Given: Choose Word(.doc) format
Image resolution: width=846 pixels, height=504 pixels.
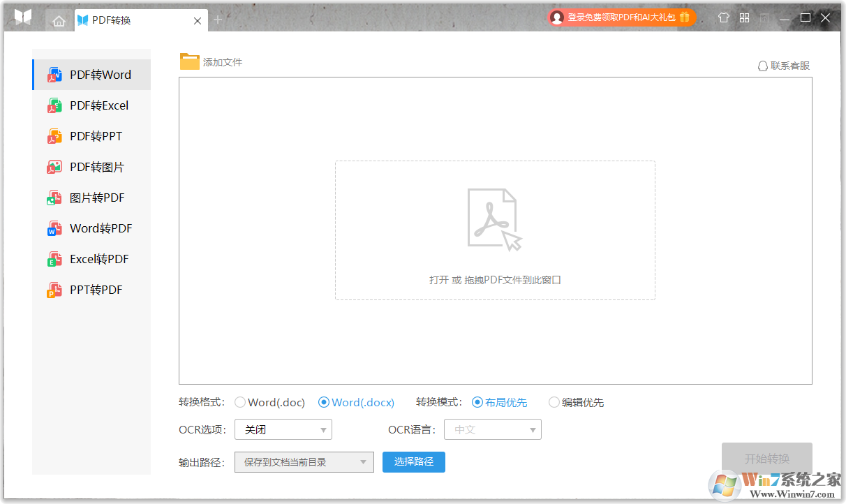Looking at the screenshot, I should point(269,402).
